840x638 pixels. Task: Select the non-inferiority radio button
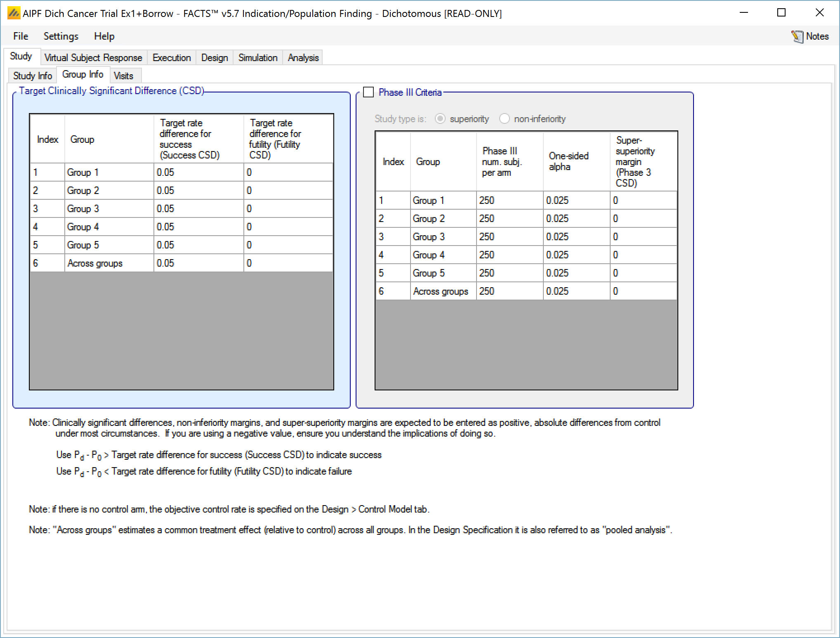(504, 119)
